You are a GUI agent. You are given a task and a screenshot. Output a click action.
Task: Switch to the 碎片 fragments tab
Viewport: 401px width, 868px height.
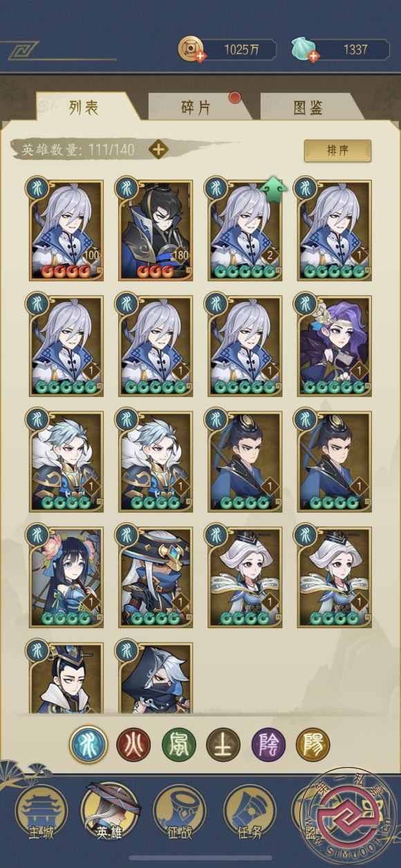[x=196, y=107]
